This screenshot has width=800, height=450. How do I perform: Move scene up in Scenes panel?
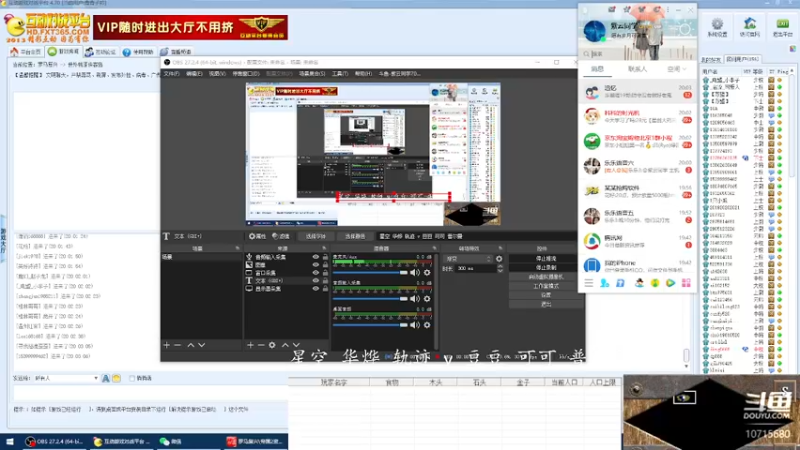[191, 345]
